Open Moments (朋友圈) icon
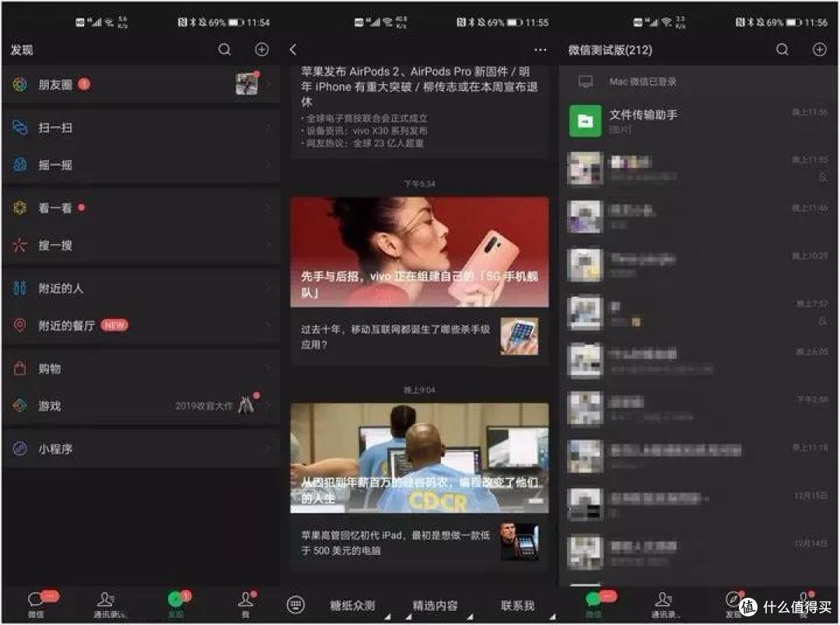 coord(19,84)
